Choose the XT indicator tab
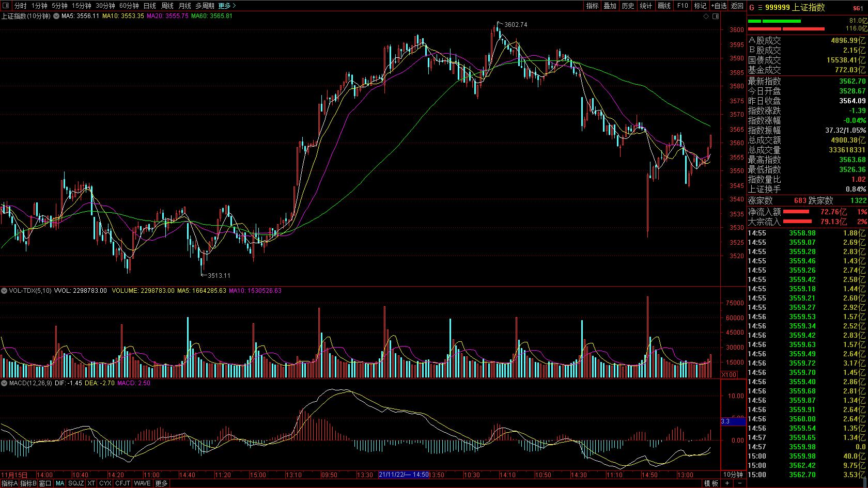 pyautogui.click(x=91, y=483)
